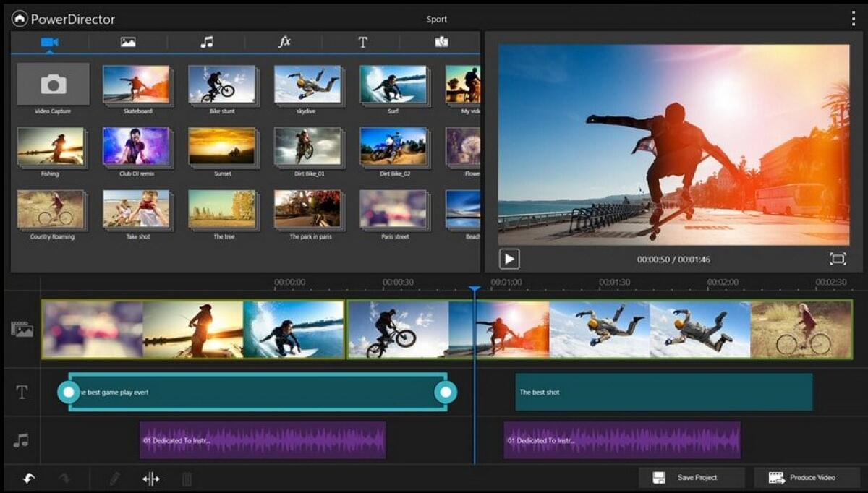Click the timeline playhead marker
Image resolution: width=868 pixels, height=493 pixels.
point(475,288)
